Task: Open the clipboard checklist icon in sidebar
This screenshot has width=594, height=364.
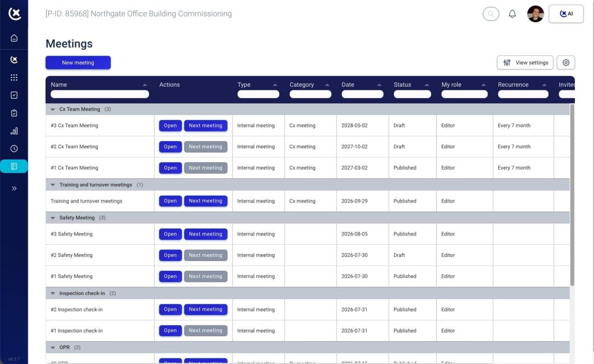Action: pos(14,113)
